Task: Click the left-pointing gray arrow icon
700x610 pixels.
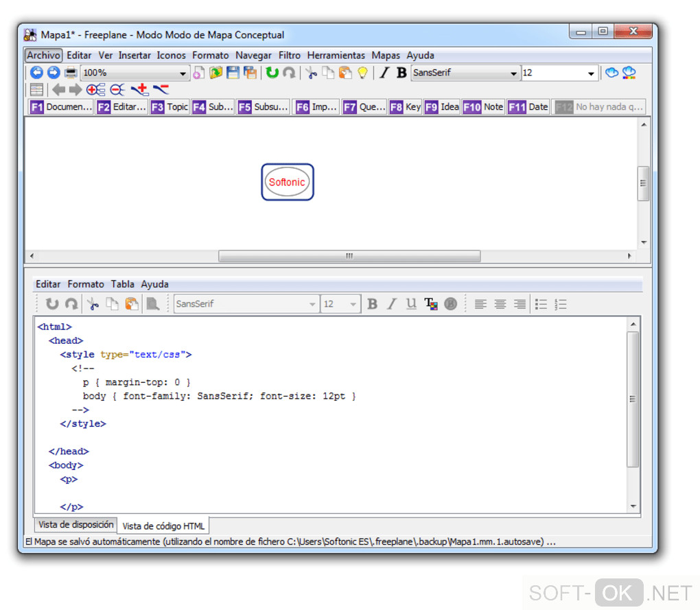Action: [59, 89]
